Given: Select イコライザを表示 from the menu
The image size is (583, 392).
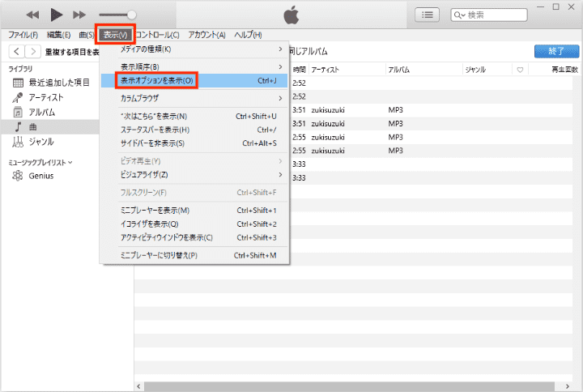Looking at the screenshot, I should [149, 224].
